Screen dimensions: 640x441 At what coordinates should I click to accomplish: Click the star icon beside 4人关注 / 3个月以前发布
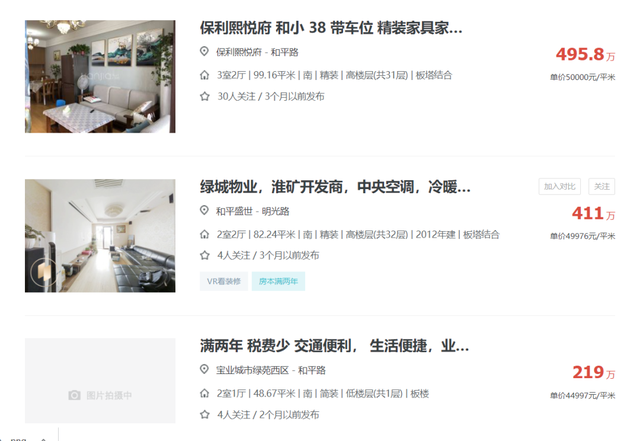pos(204,256)
